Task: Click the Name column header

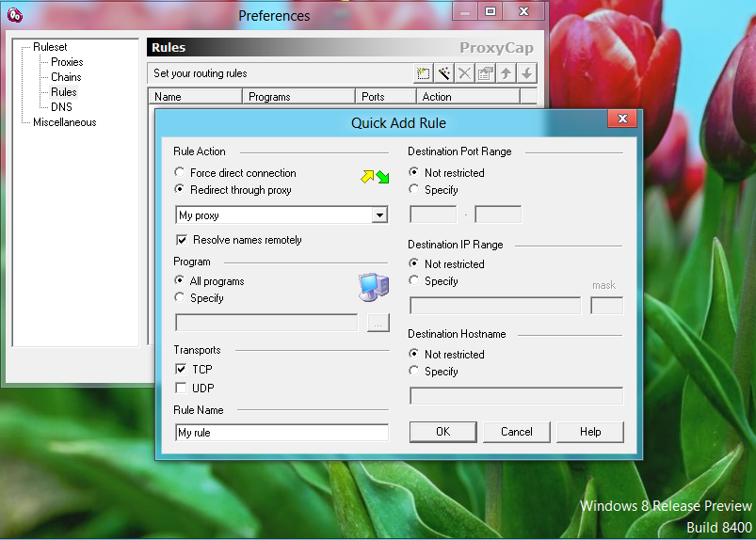Action: pos(195,96)
